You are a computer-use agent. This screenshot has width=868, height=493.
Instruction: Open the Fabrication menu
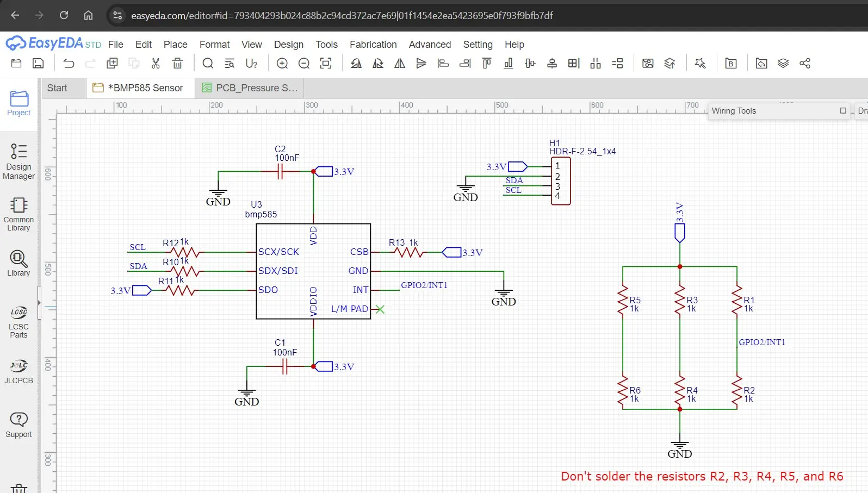373,45
